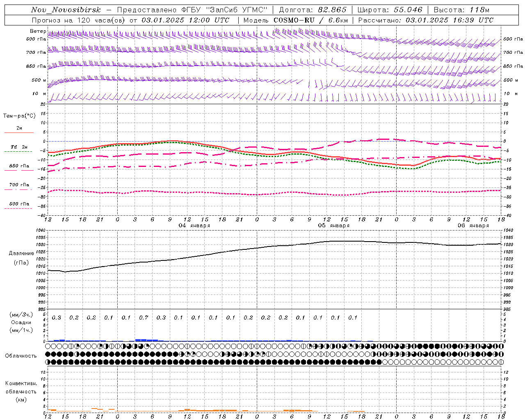Select the 'Долгота: 82.865' header text
This screenshot has width=525, height=420.
[x=313, y=10]
